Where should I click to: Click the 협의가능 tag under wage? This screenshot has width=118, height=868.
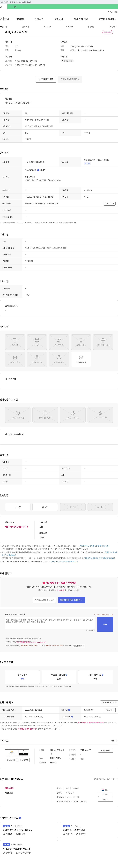click(87, 163)
